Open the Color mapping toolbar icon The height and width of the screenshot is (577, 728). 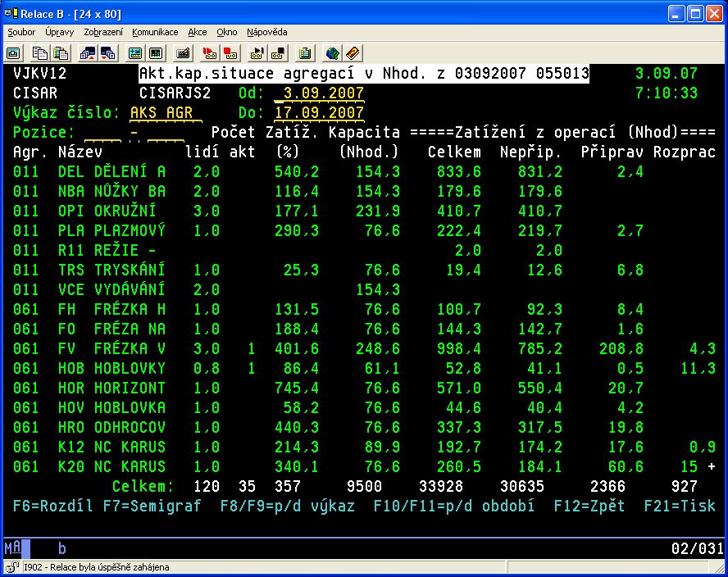click(x=156, y=53)
